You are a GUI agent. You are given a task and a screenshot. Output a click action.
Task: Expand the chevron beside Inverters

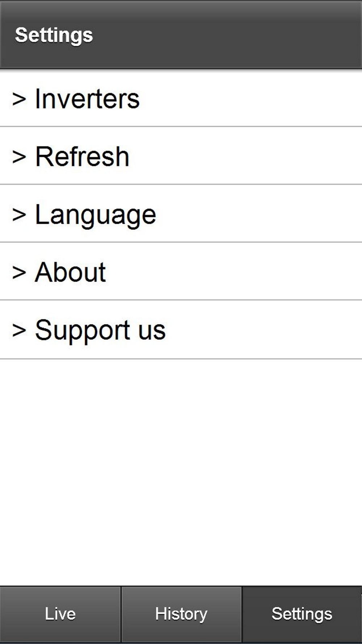point(19,99)
